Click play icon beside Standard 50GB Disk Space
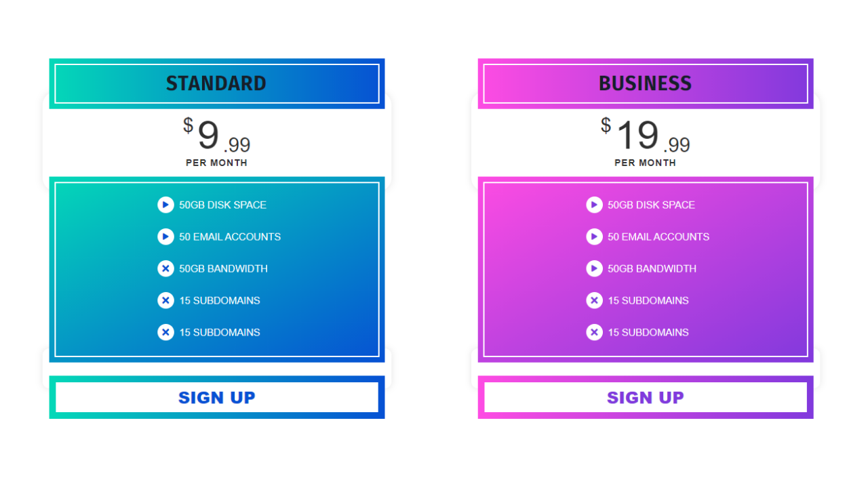Viewport: 868px width, 488px height. pyautogui.click(x=165, y=205)
